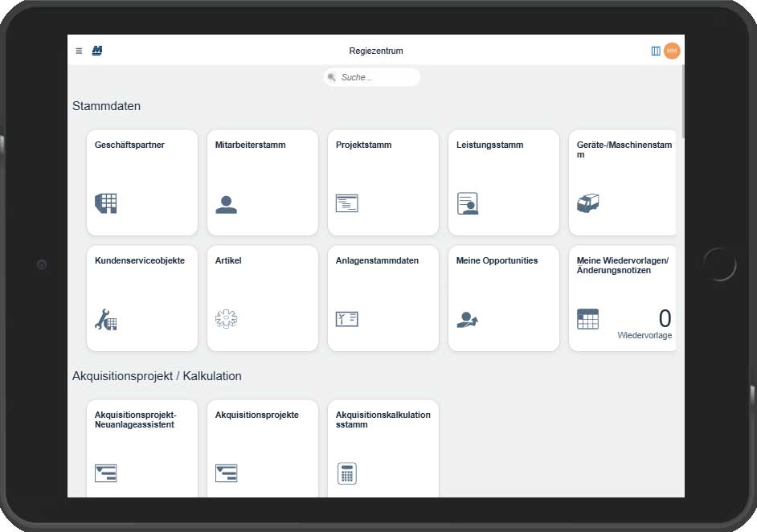Click the Mitarbeiterstamm person icon
The height and width of the screenshot is (532, 757).
[x=226, y=204]
